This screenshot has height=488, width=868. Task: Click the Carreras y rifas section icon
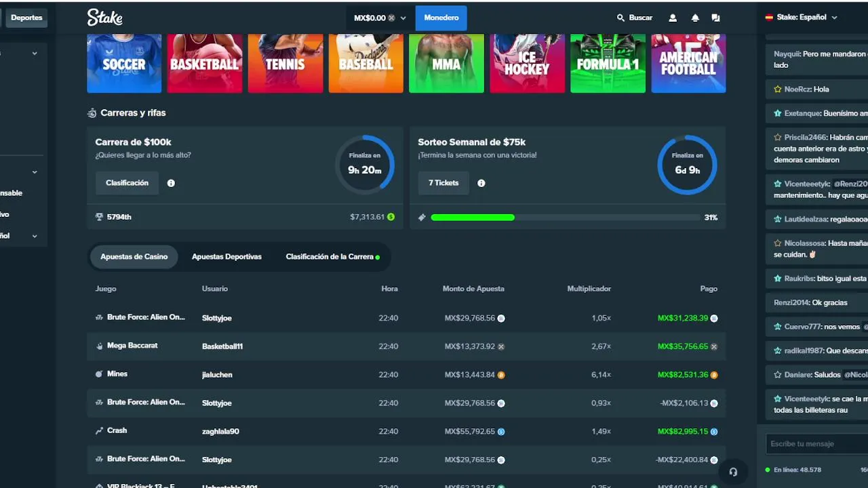pos(92,113)
